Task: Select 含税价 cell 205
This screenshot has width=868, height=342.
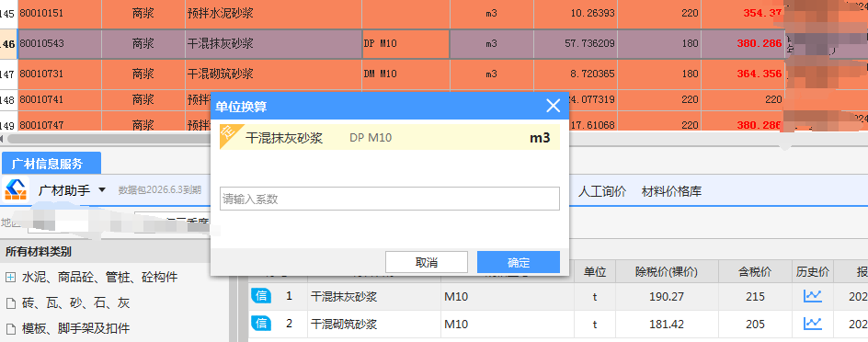Action: pos(755,324)
